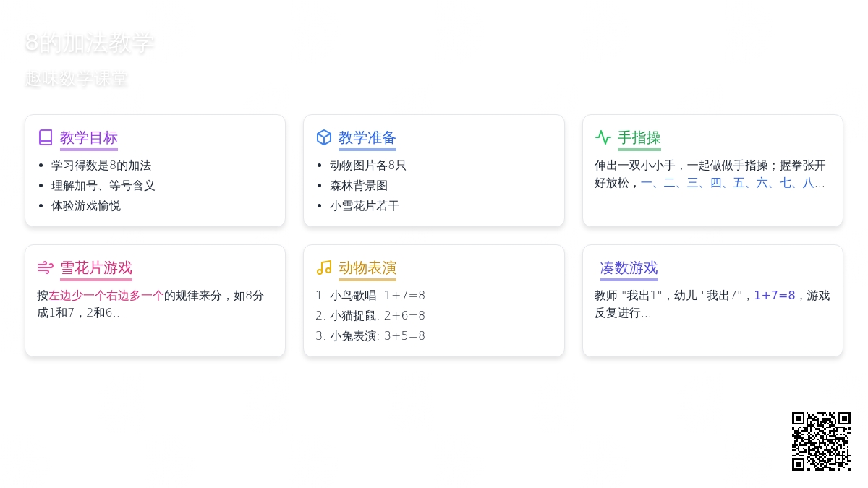Select the pulse icon next to 手指操
This screenshot has width=868, height=488.
pos(603,137)
